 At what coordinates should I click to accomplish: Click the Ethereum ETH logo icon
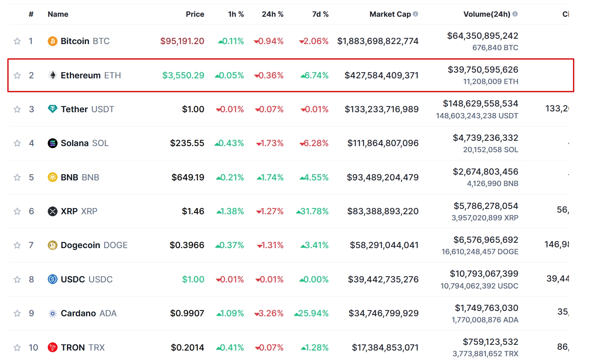pyautogui.click(x=52, y=75)
